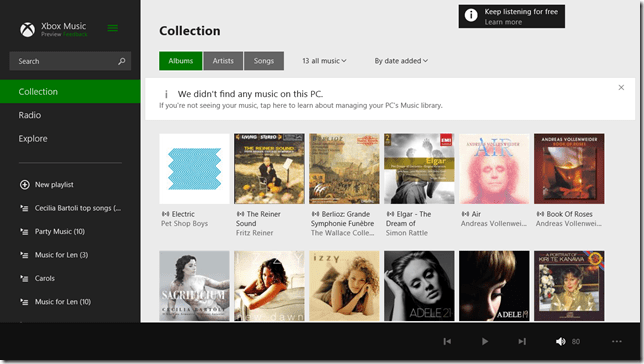Click the volume level 80 value
Image resolution: width=644 pixels, height=364 pixels.
click(x=576, y=341)
